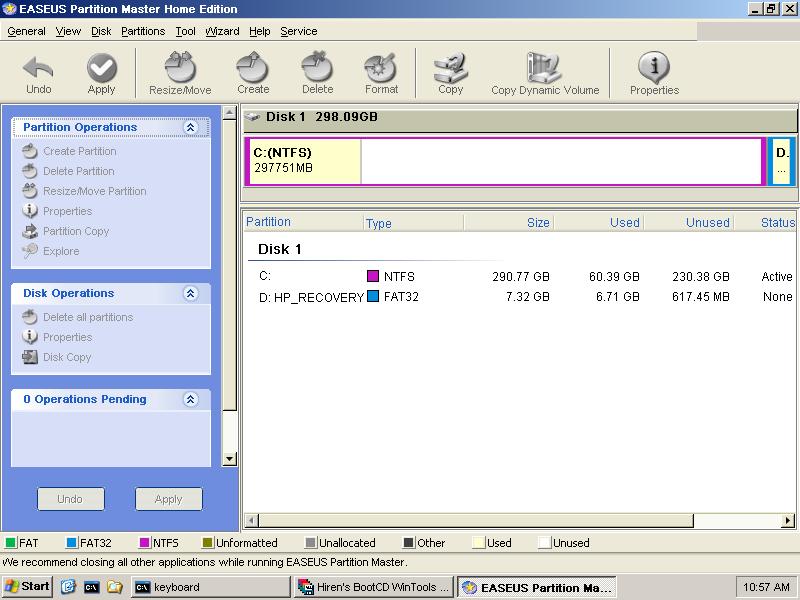Click the Disk Copy icon
The width and height of the screenshot is (800, 600).
[30, 357]
